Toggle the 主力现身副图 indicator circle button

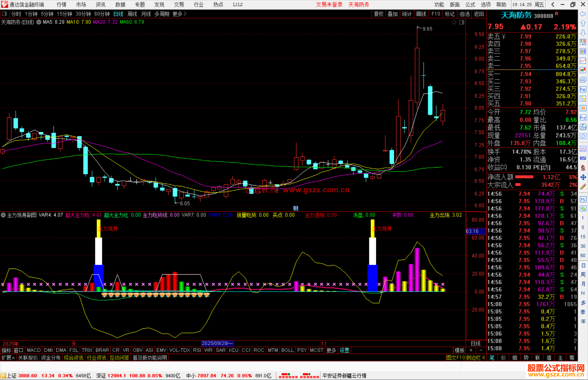pyautogui.click(x=3, y=215)
